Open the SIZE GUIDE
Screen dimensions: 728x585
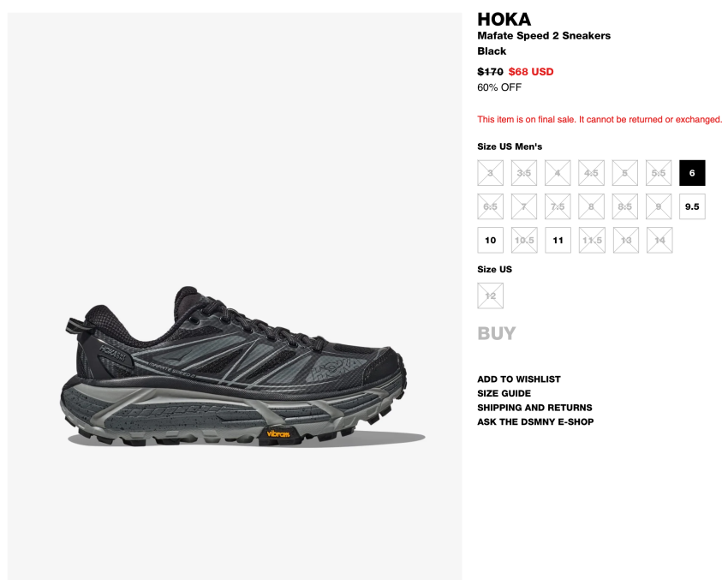click(x=504, y=393)
